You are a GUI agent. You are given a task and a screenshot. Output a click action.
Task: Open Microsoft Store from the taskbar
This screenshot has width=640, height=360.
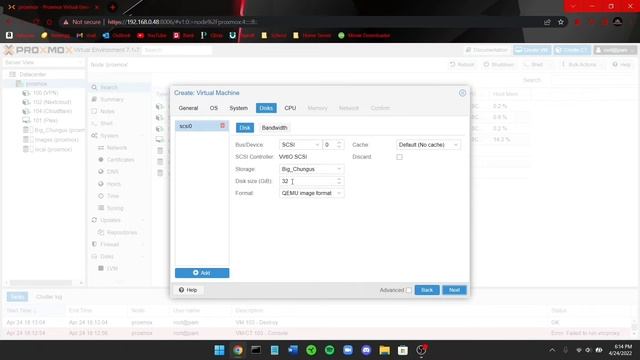403,350
